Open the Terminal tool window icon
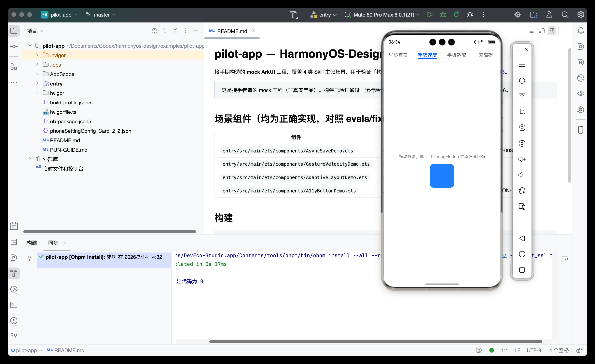This screenshot has width=595, height=364. tap(14, 305)
